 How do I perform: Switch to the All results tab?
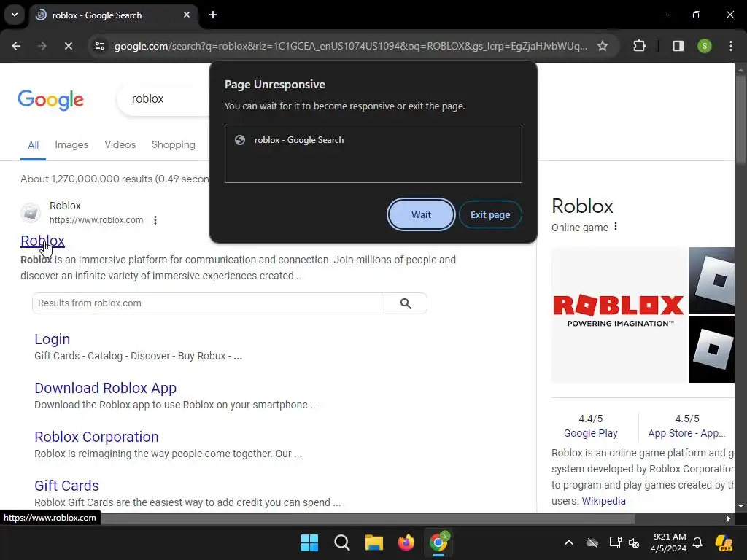pos(34,145)
